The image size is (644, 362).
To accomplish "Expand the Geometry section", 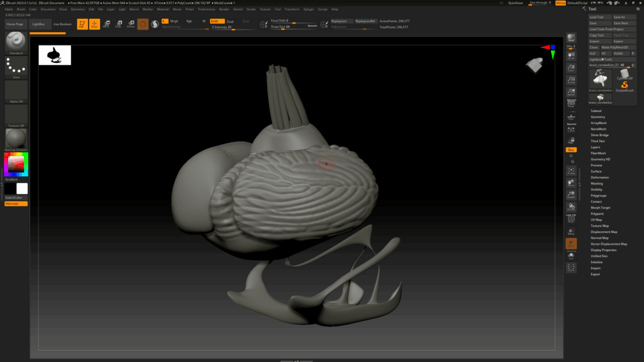I will pyautogui.click(x=597, y=117).
